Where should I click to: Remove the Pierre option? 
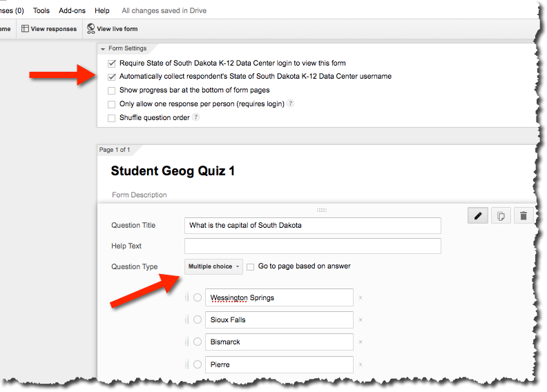(361, 364)
